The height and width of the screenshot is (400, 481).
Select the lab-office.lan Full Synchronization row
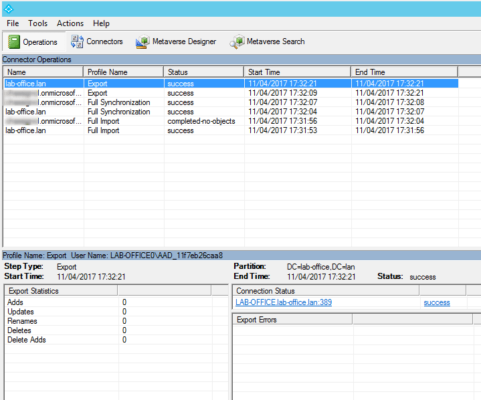(x=231, y=112)
